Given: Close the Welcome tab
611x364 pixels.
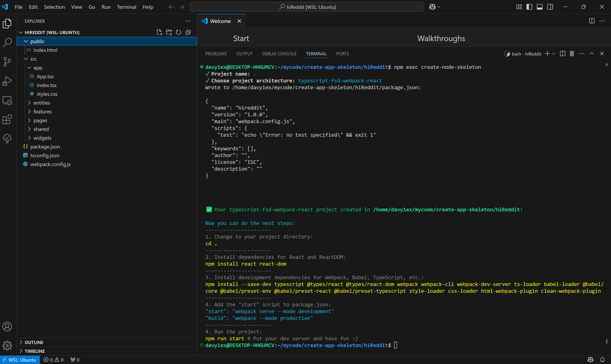Looking at the screenshot, I should 239,21.
